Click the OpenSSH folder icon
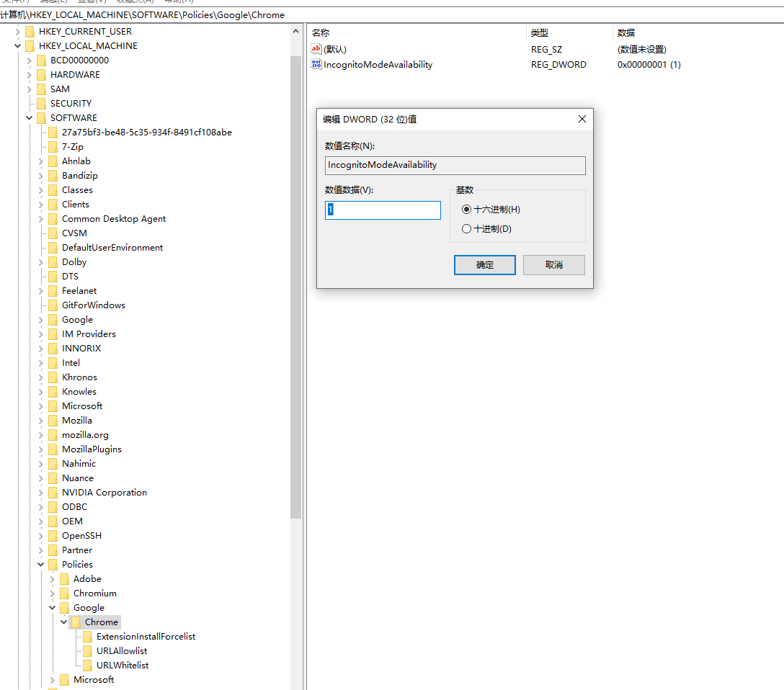784x690 pixels. pyautogui.click(x=53, y=536)
